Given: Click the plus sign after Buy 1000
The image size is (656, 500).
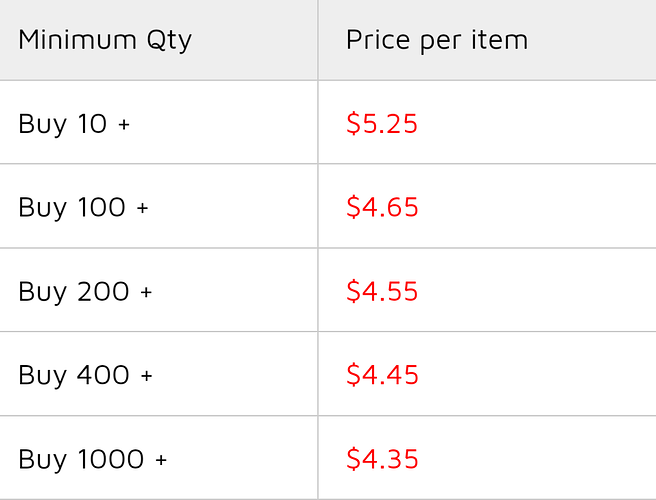Looking at the screenshot, I should [161, 460].
